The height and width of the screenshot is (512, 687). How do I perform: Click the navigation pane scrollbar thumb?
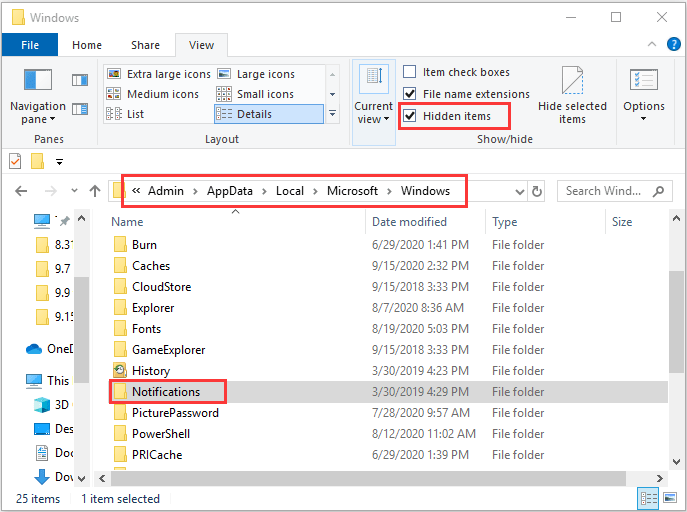[81, 330]
